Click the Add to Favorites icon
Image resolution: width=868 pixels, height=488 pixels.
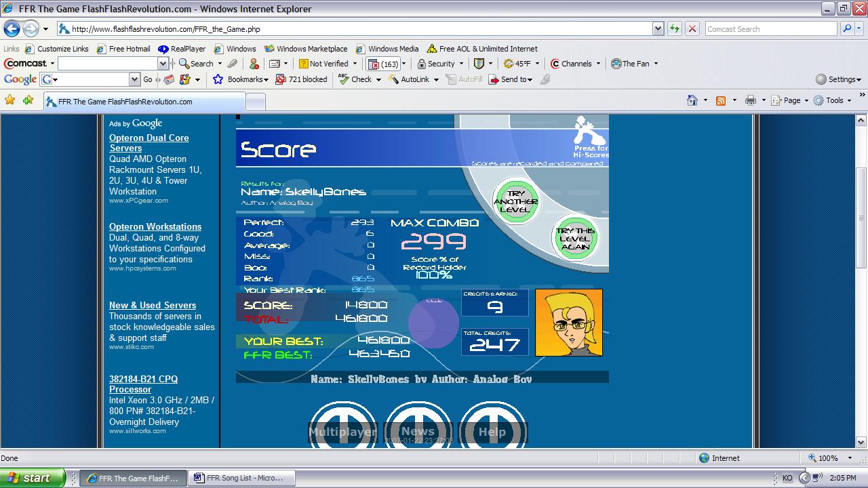pyautogui.click(x=28, y=100)
